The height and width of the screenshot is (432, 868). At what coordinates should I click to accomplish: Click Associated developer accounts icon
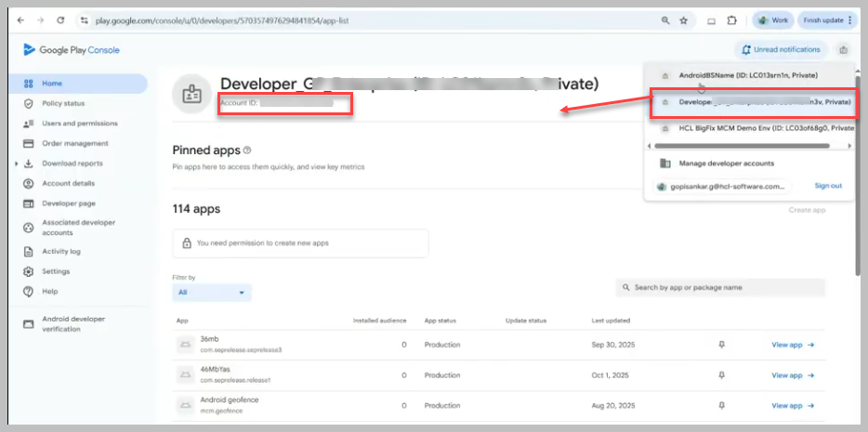pyautogui.click(x=28, y=228)
